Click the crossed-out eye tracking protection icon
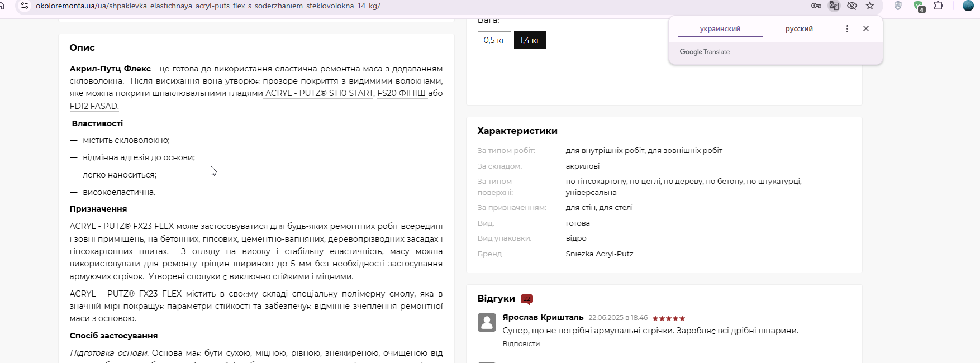Image resolution: width=980 pixels, height=363 pixels. (851, 6)
